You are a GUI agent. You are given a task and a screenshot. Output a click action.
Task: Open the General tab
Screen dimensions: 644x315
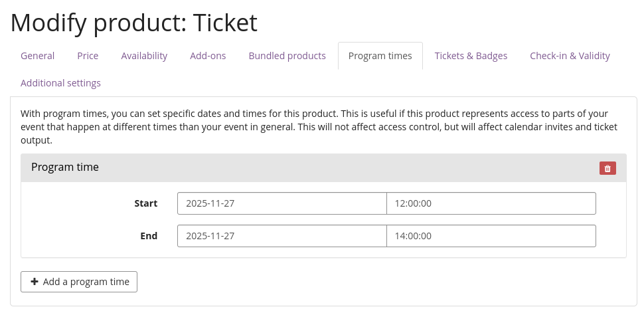click(x=38, y=56)
